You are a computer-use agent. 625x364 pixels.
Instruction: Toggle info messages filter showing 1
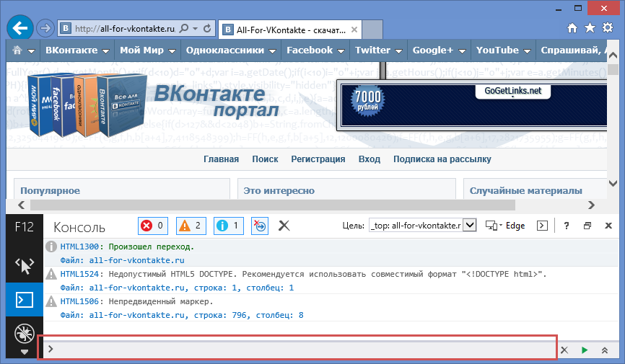pyautogui.click(x=229, y=226)
